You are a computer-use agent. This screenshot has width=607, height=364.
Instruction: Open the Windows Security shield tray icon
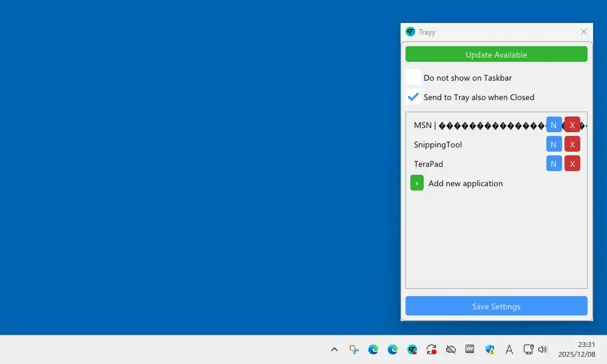click(490, 349)
